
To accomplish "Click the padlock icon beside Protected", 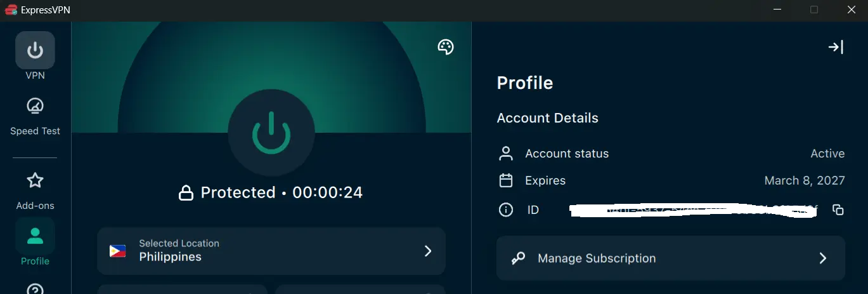I will click(186, 193).
